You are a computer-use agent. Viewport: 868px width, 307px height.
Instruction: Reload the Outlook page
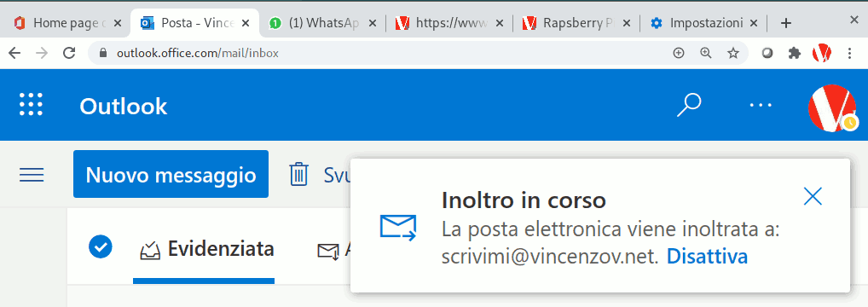tap(69, 53)
